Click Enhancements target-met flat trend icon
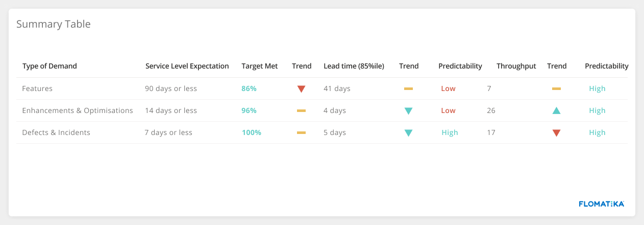This screenshot has height=225, width=644. point(301,110)
